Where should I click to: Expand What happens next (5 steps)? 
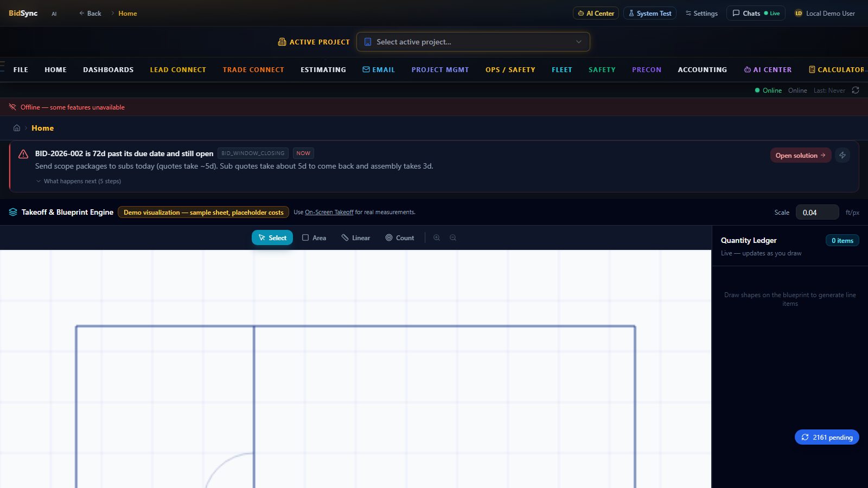click(79, 181)
